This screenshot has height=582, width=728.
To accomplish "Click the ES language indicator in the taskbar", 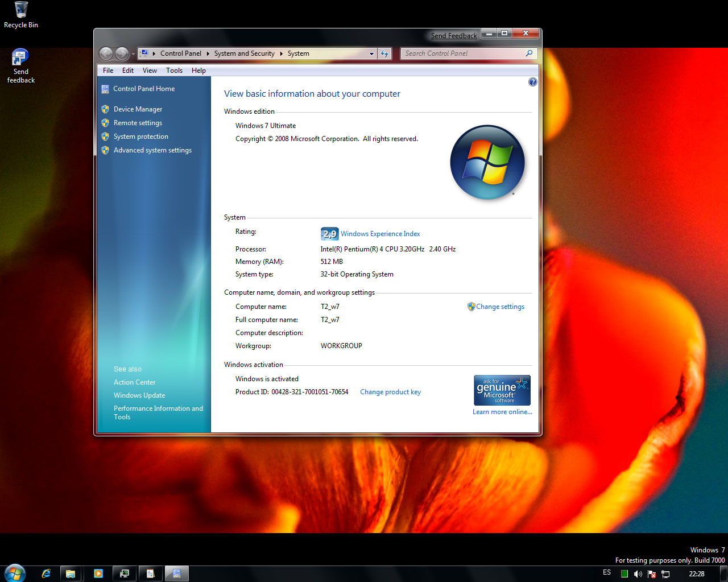I will pos(607,572).
